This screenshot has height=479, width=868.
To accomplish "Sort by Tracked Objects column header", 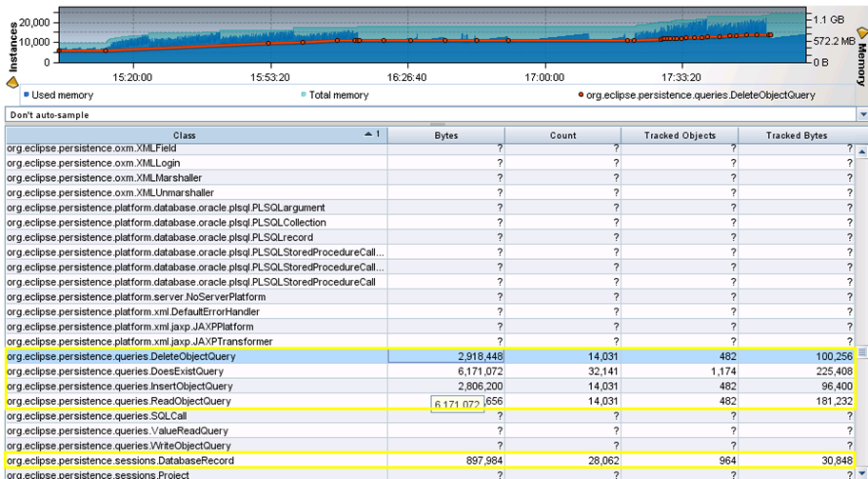I will coord(680,135).
